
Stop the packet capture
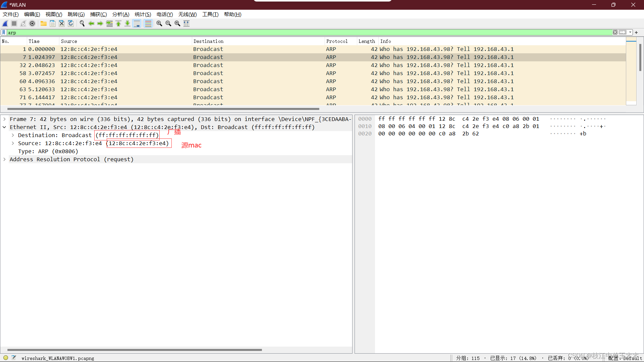tap(14, 23)
